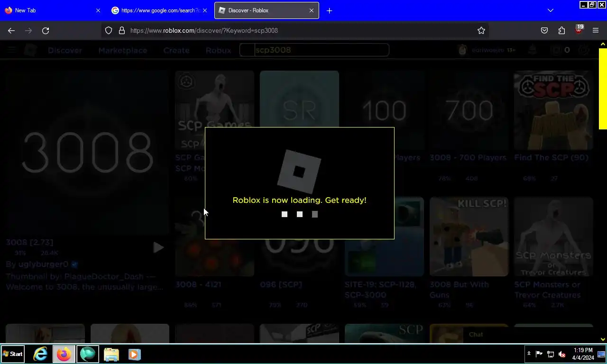Open the notifications bell icon

[533, 50]
